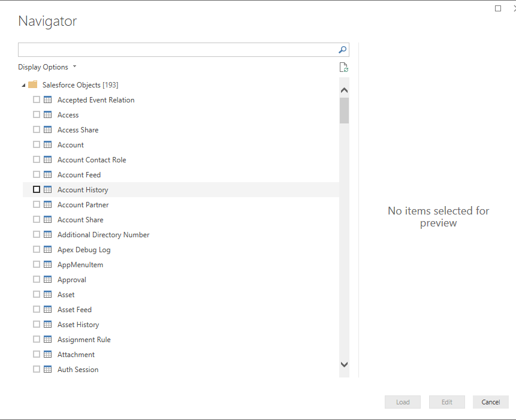Click the Load button
This screenshot has width=516, height=420.
[x=403, y=402]
